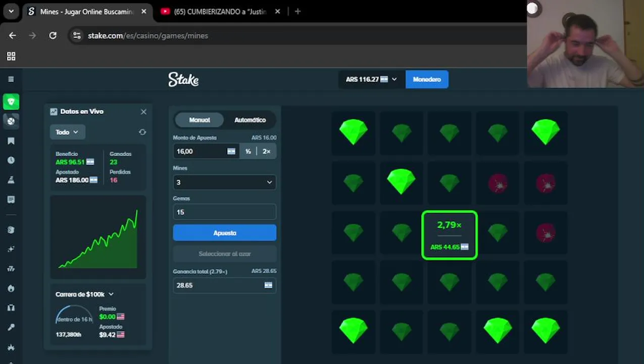Open the sparkle exclusives icon in sidebar
Viewport: 644px width, 364px height.
pos(11,249)
